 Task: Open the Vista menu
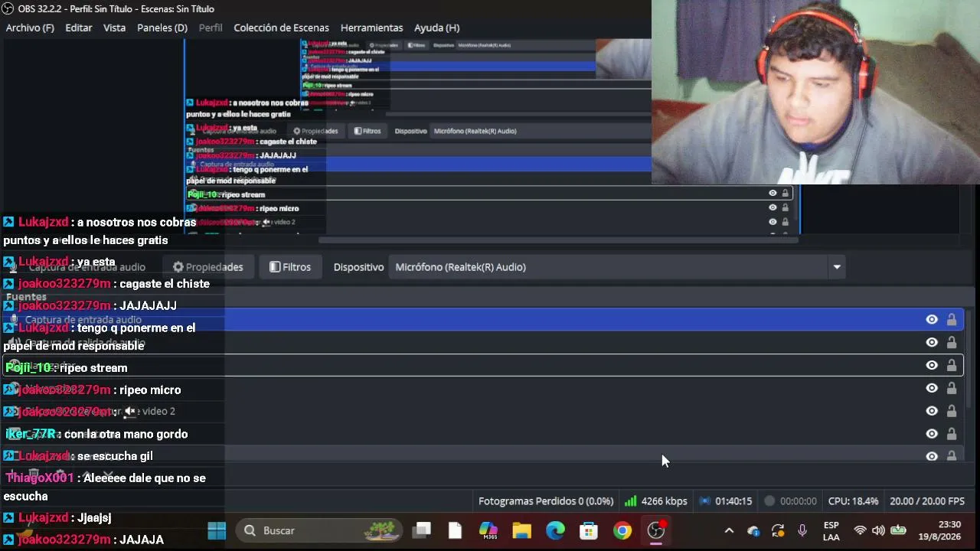(x=114, y=28)
